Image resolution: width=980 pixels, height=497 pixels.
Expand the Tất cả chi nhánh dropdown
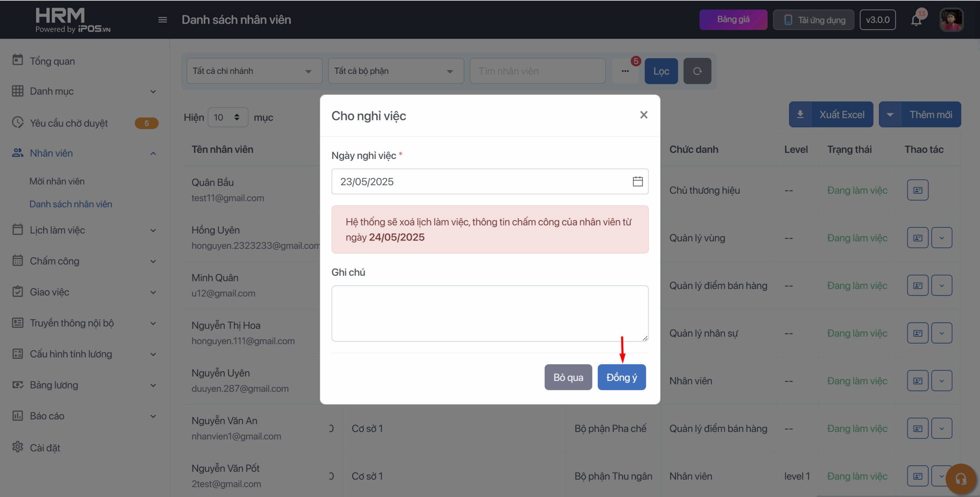pyautogui.click(x=254, y=71)
